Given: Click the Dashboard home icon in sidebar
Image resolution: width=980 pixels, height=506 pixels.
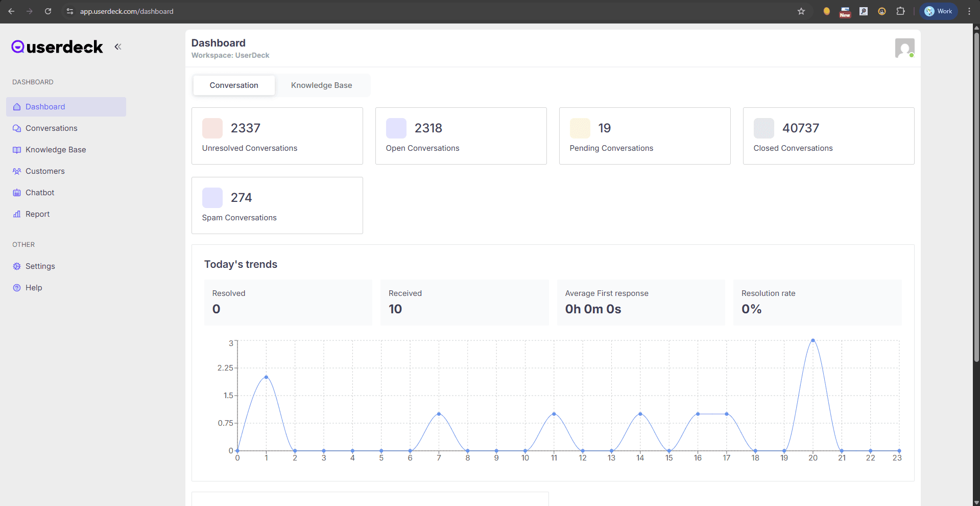Looking at the screenshot, I should pos(17,107).
